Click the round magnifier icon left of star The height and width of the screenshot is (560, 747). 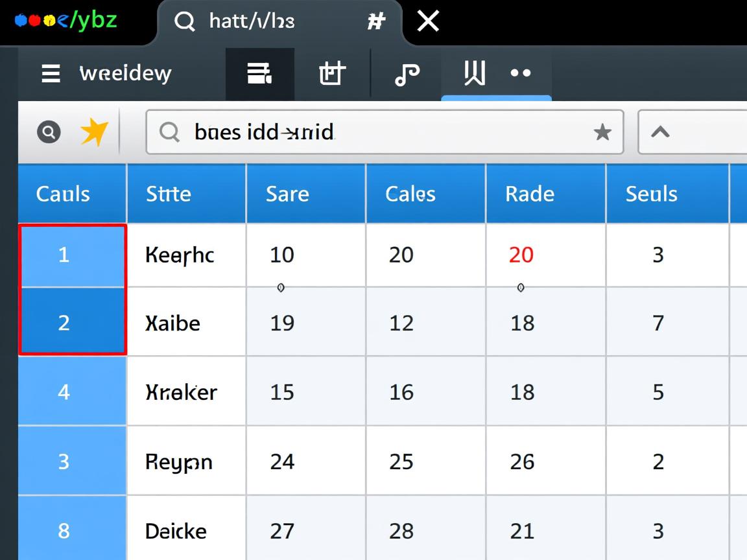tap(49, 132)
